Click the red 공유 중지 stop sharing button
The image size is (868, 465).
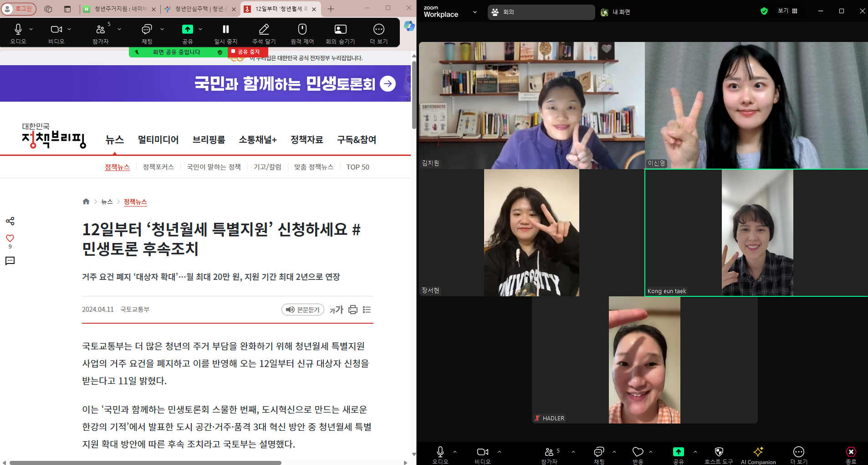pos(247,52)
